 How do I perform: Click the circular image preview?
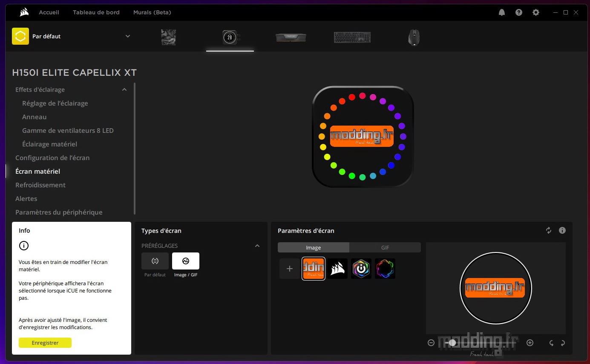[496, 288]
